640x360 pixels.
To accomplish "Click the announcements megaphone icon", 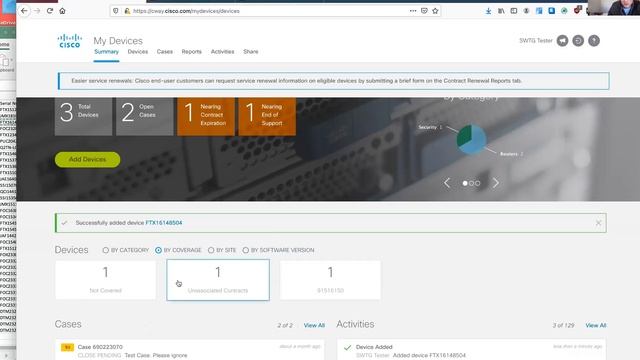I will point(562,41).
